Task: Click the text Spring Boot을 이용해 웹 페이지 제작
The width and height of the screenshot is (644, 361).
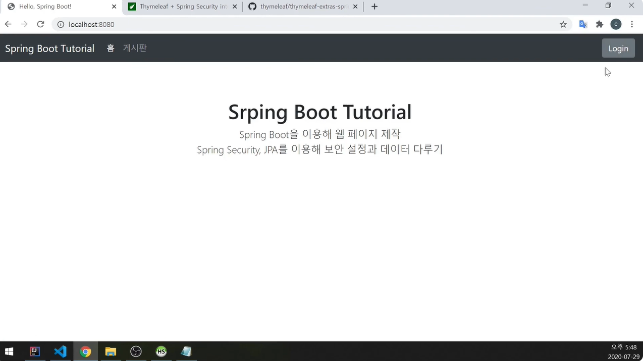Action: pyautogui.click(x=320, y=134)
